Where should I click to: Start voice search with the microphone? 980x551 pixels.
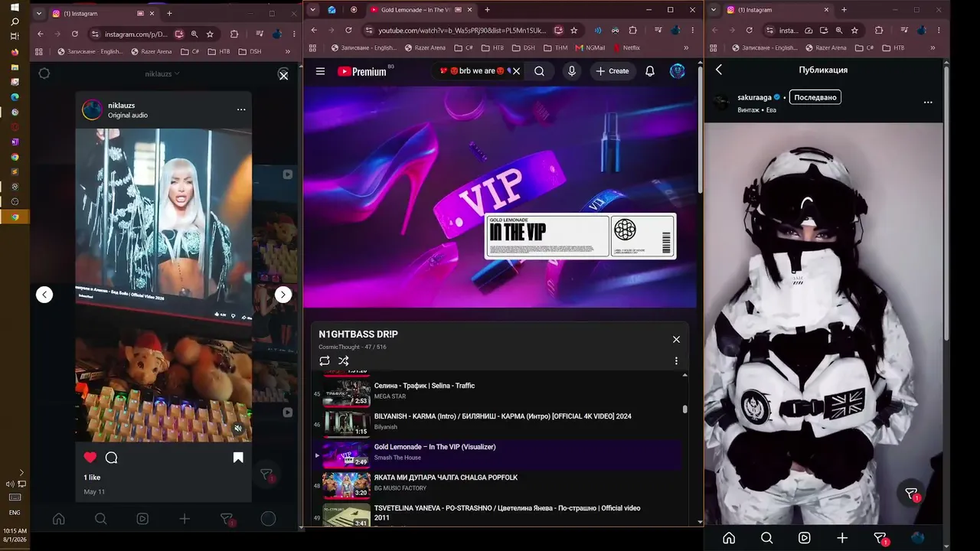coord(571,71)
